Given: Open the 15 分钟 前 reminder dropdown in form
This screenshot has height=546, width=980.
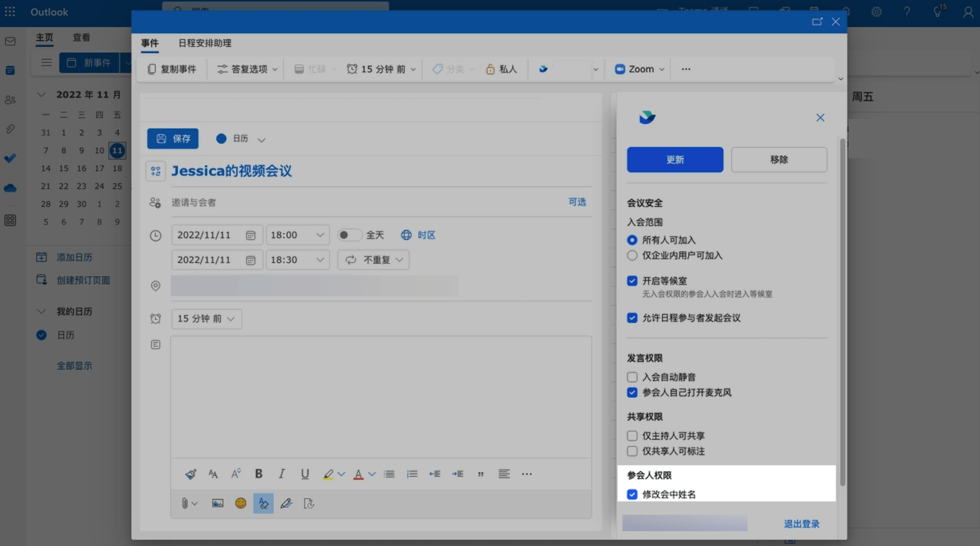Looking at the screenshot, I should 207,319.
